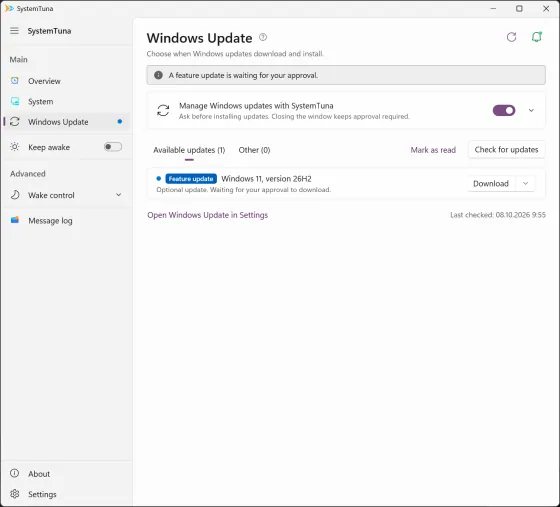Click the SystemTuna logo in the title bar
This screenshot has height=507, width=560.
(9, 8)
